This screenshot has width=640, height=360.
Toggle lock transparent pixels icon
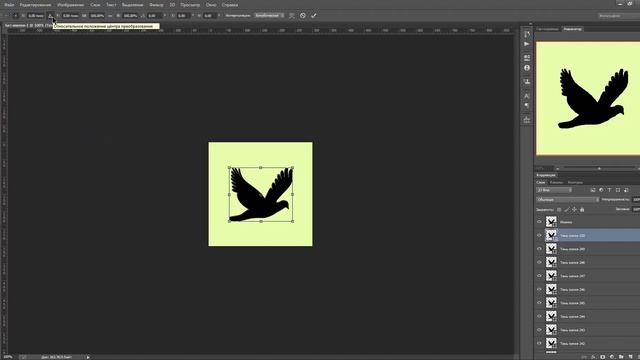click(x=559, y=209)
